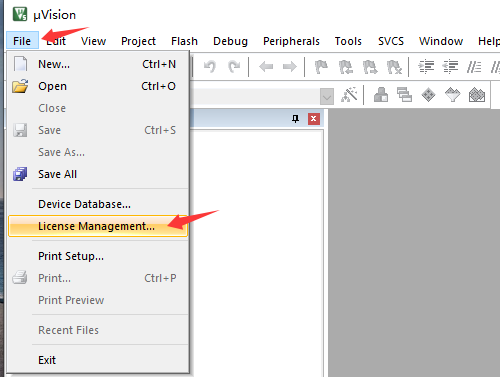Click Select Software Packs funnel icon

(452, 95)
